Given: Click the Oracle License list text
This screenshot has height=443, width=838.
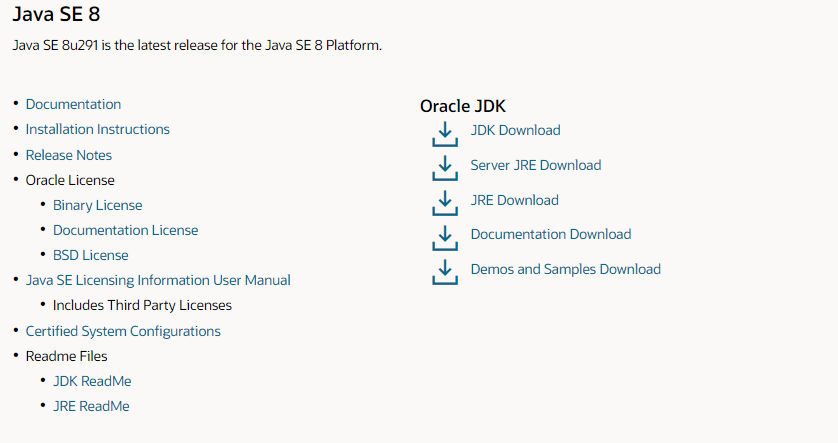Looking at the screenshot, I should pyautogui.click(x=70, y=180).
